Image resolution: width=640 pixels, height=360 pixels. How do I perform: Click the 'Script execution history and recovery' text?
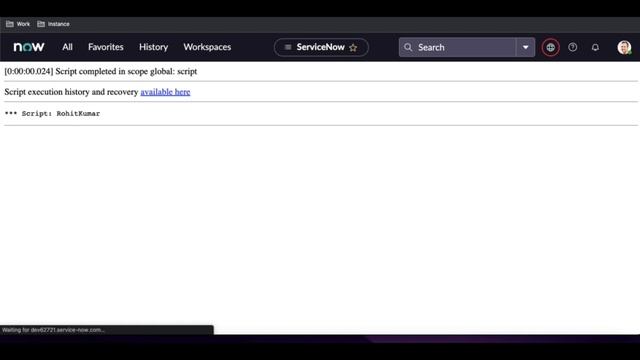click(x=71, y=92)
